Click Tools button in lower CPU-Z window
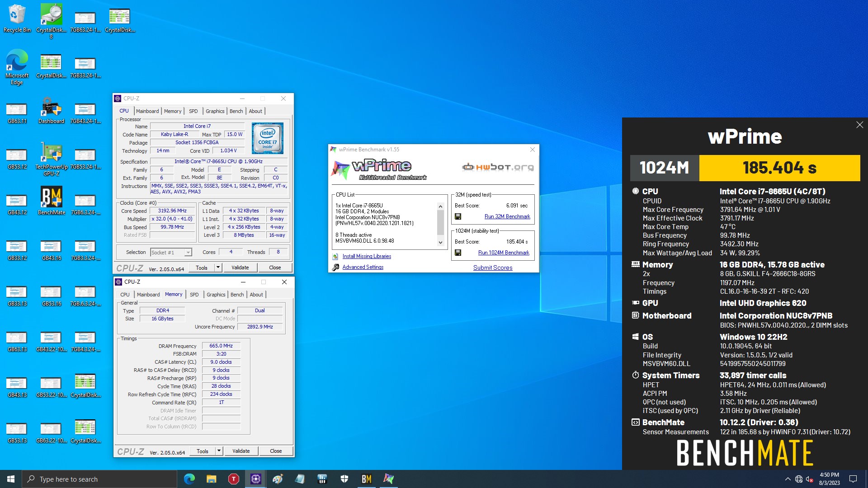Screen dimensions: 868x488 click(203, 451)
